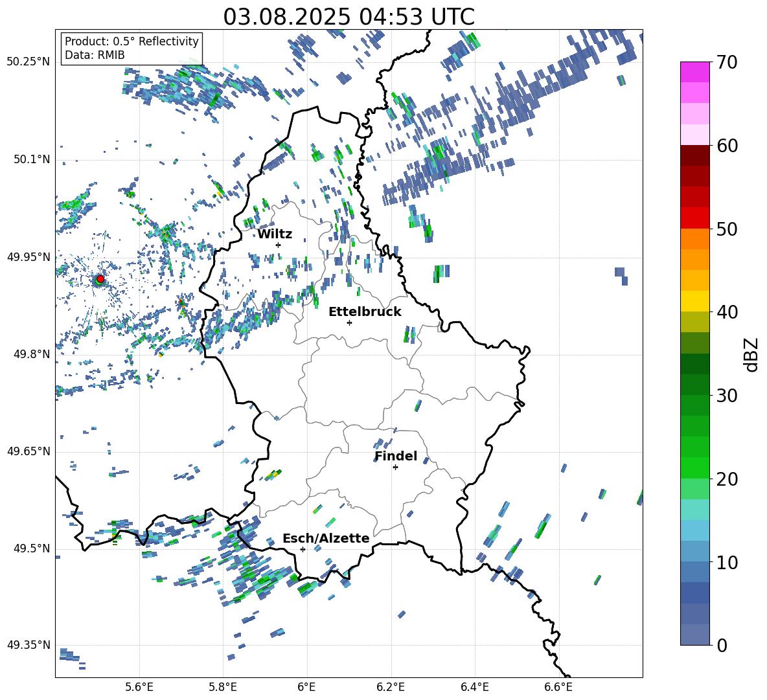Image resolution: width=767 pixels, height=700 pixels.
Task: Click the Wiltz station cross marker
Action: pos(279,245)
